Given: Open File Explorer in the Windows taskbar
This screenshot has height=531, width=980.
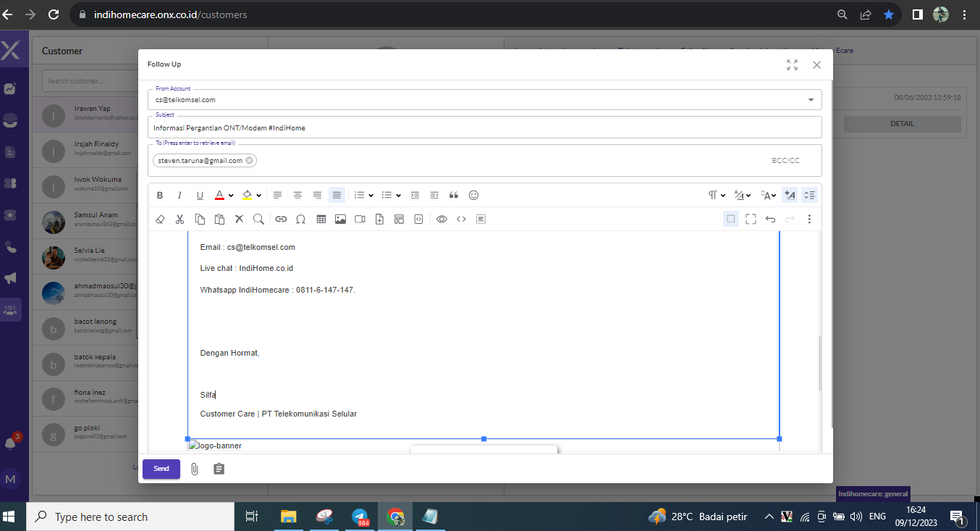Looking at the screenshot, I should click(288, 517).
